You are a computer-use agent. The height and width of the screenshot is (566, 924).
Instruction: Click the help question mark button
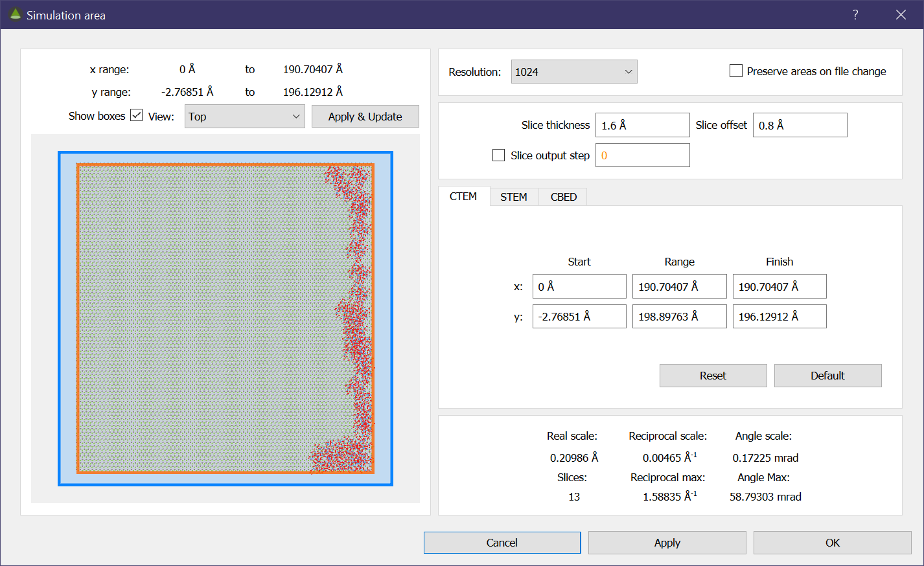tap(855, 15)
